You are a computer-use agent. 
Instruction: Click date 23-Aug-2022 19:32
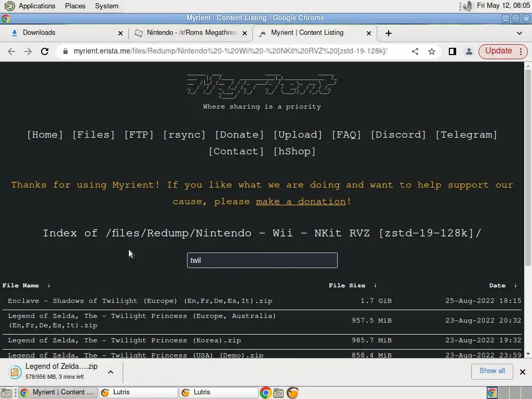pos(483,340)
